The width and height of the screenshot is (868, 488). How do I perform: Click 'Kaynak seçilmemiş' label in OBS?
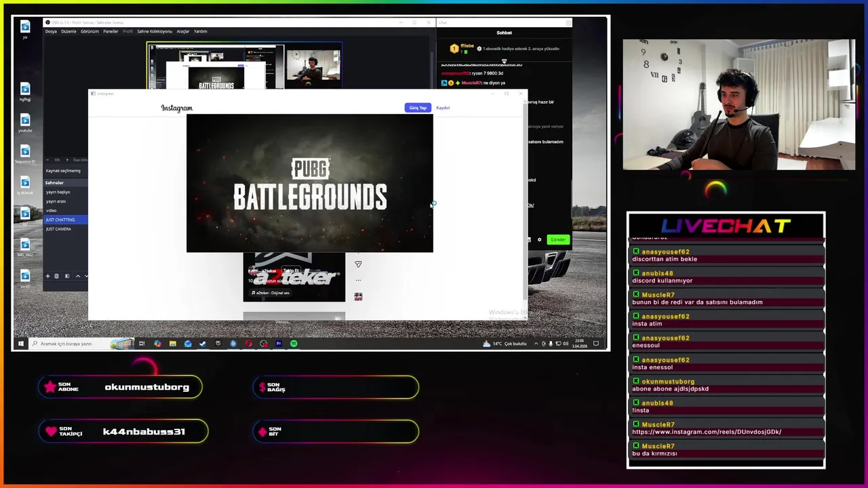click(x=63, y=171)
